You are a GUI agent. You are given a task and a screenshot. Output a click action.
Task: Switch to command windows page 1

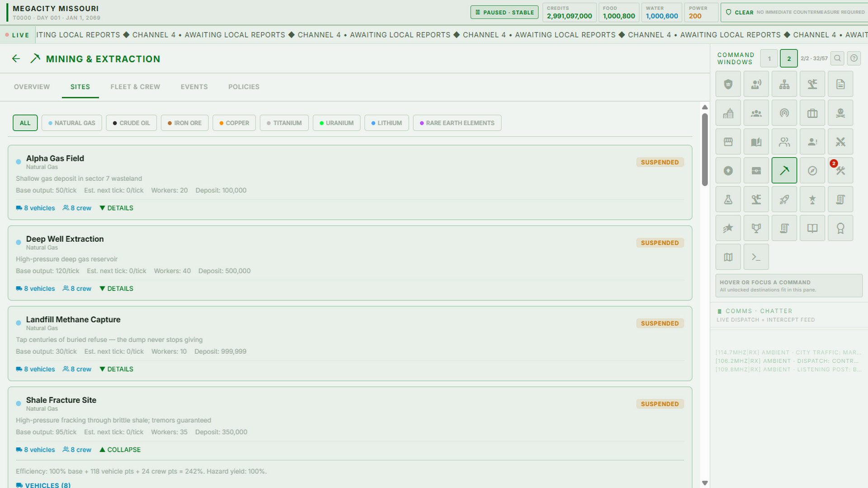(x=769, y=59)
